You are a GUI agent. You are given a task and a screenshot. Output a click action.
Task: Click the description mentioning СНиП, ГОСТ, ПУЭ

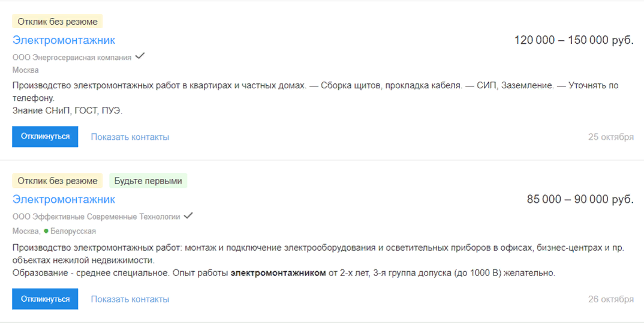[67, 110]
